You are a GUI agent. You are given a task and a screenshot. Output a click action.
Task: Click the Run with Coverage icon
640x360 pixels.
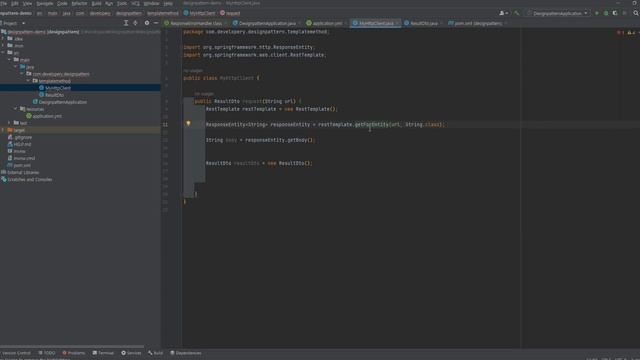pyautogui.click(x=615, y=13)
